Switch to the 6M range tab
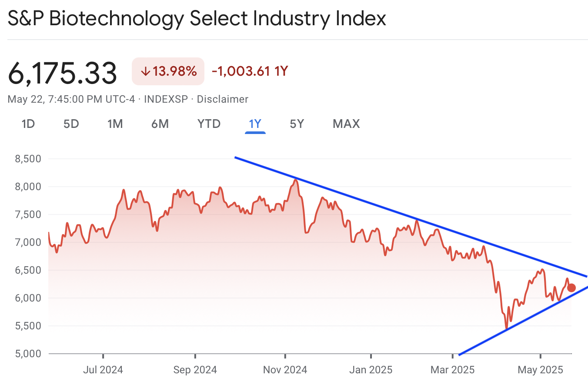Viewport: 588px width, 382px height. pos(160,124)
